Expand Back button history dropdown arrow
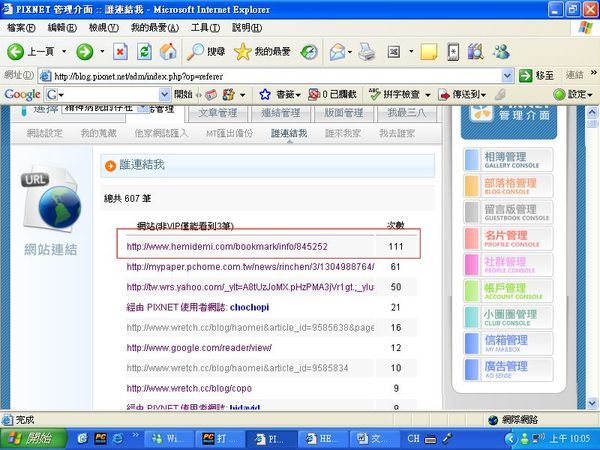The height and width of the screenshot is (450, 600). click(x=64, y=51)
